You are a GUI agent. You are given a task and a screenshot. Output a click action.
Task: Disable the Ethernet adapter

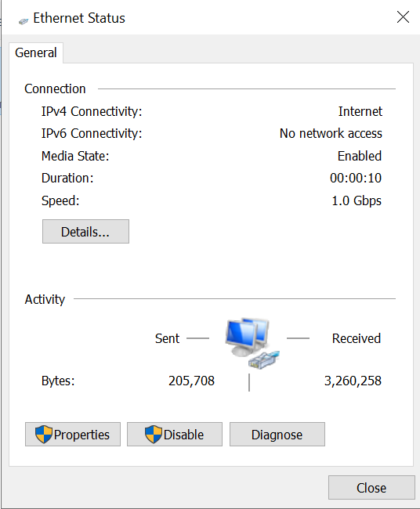point(175,435)
